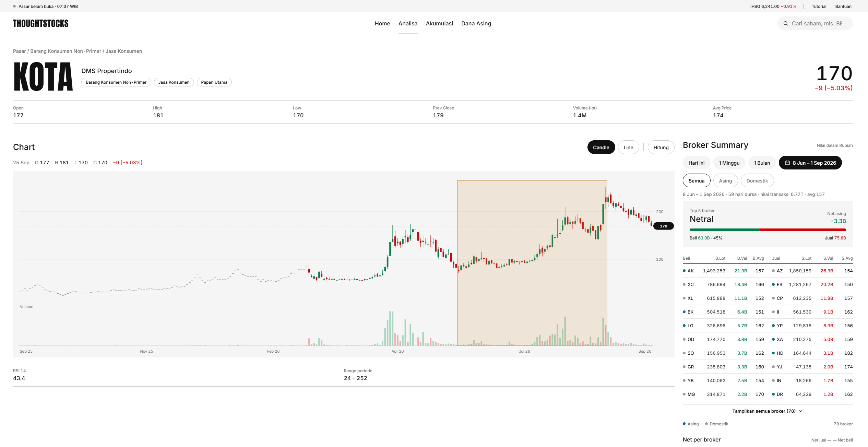Viewport: 868px width, 447px height.
Task: Open the Analisa nav tab
Action: pos(408,23)
